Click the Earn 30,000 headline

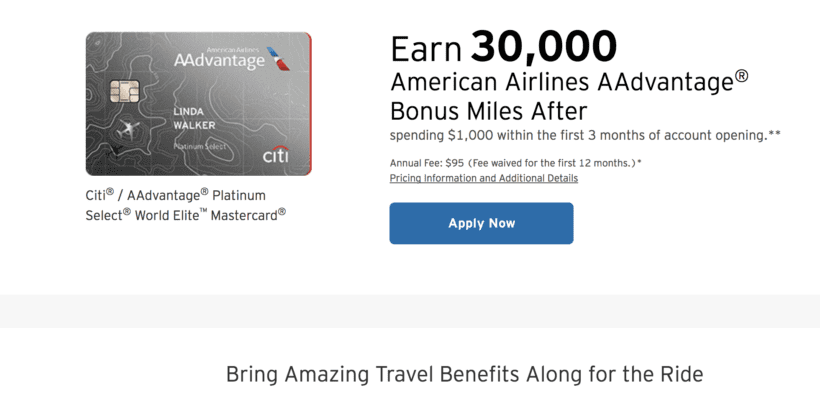coord(504,47)
